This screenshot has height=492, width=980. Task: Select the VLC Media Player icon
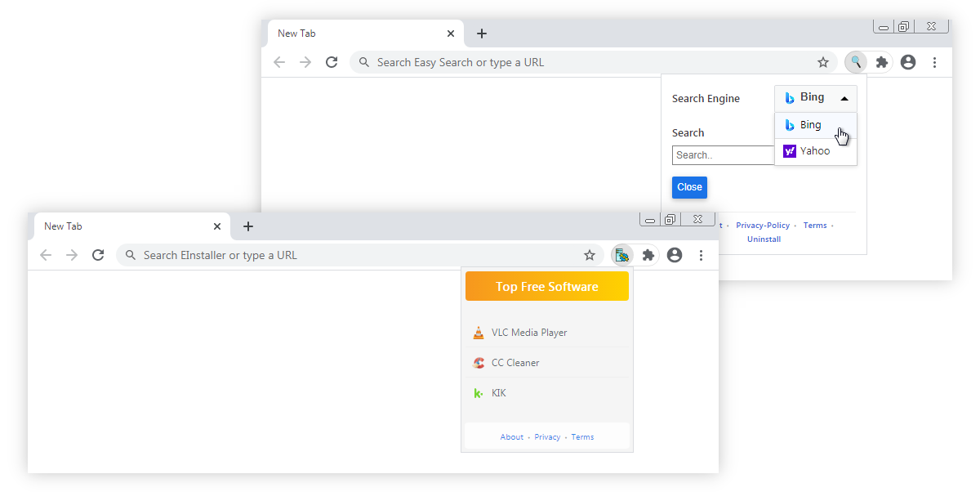click(479, 332)
